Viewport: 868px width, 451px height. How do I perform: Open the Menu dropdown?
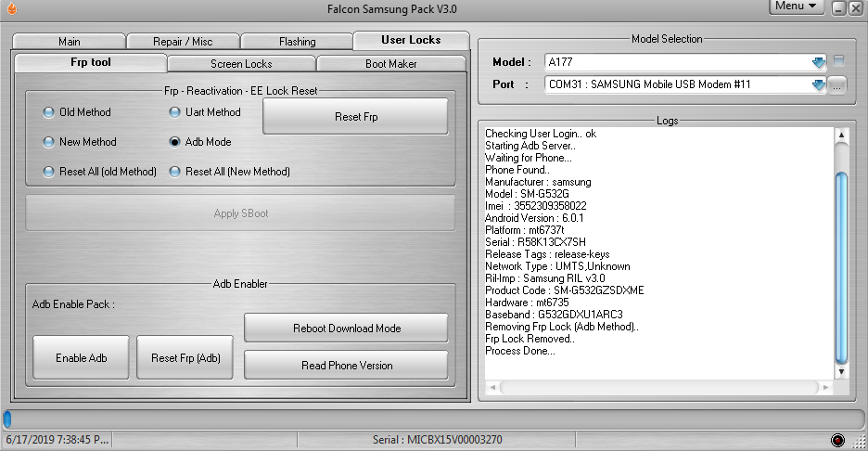[x=796, y=6]
